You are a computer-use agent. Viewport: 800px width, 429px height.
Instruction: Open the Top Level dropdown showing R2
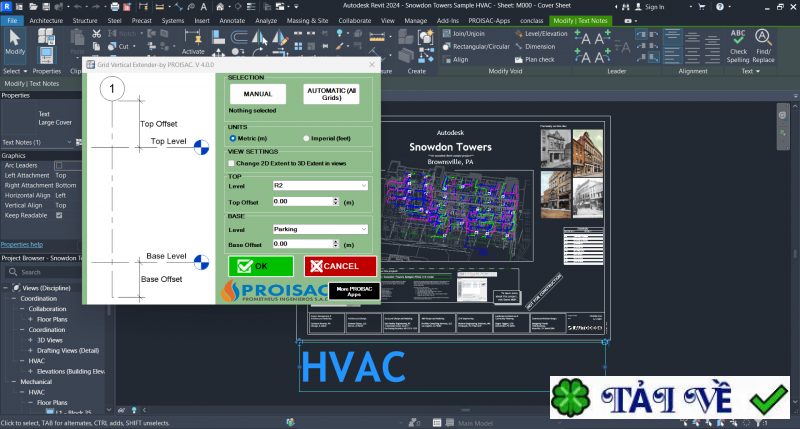click(x=320, y=186)
